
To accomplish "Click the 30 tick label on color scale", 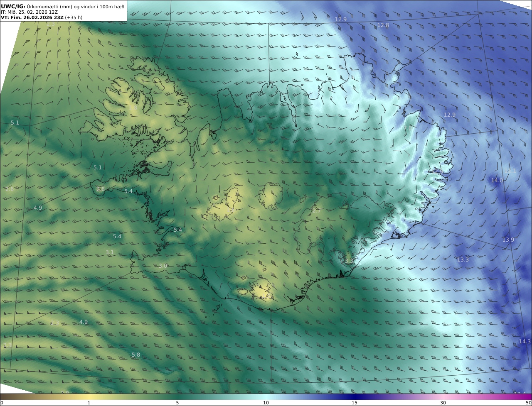I will pos(443,403).
